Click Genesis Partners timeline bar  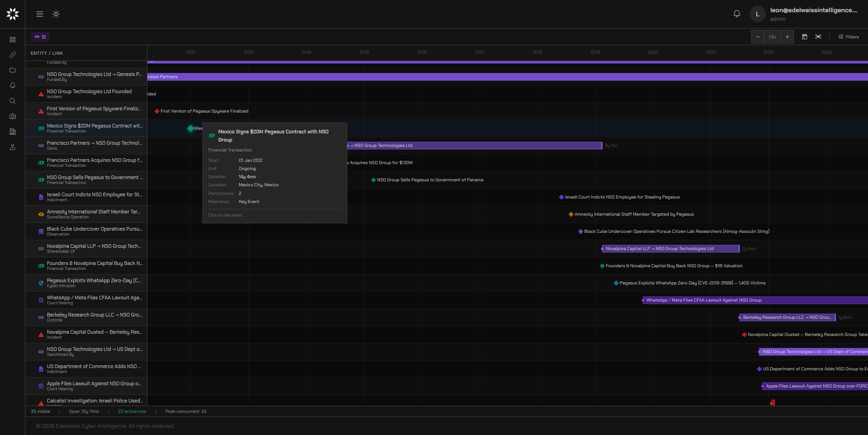(x=507, y=77)
